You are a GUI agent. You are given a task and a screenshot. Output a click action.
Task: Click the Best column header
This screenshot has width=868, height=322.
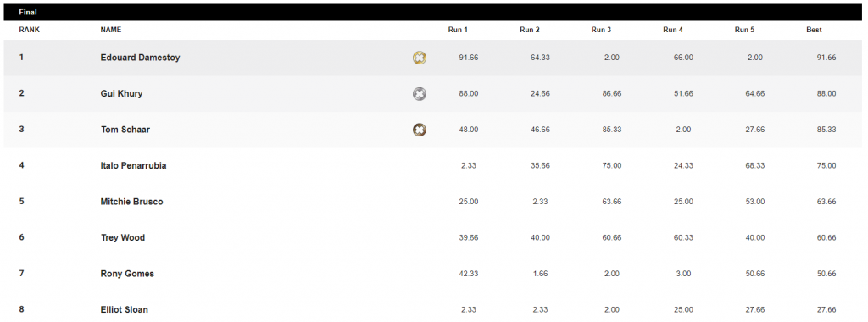click(814, 30)
